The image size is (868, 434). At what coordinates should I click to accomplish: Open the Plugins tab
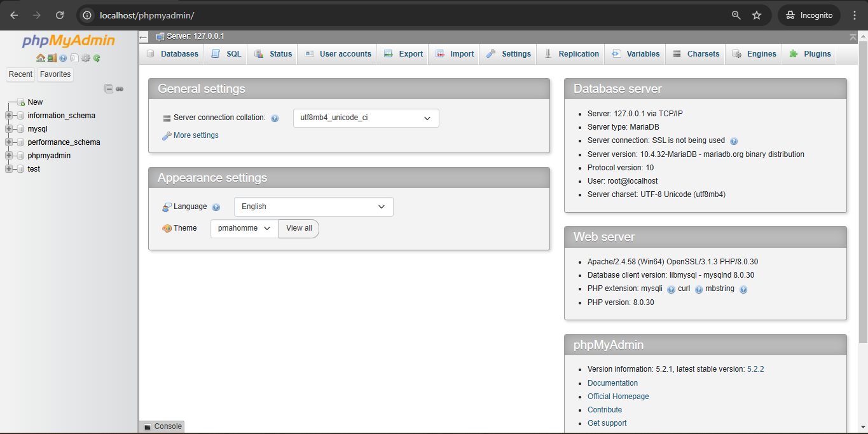810,54
